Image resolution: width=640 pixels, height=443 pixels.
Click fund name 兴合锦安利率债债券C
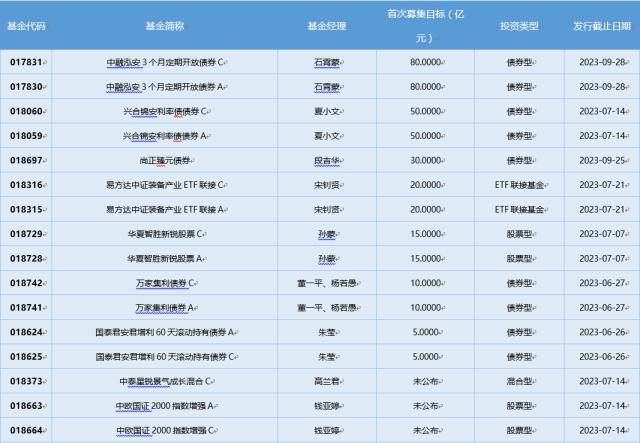[x=165, y=111]
